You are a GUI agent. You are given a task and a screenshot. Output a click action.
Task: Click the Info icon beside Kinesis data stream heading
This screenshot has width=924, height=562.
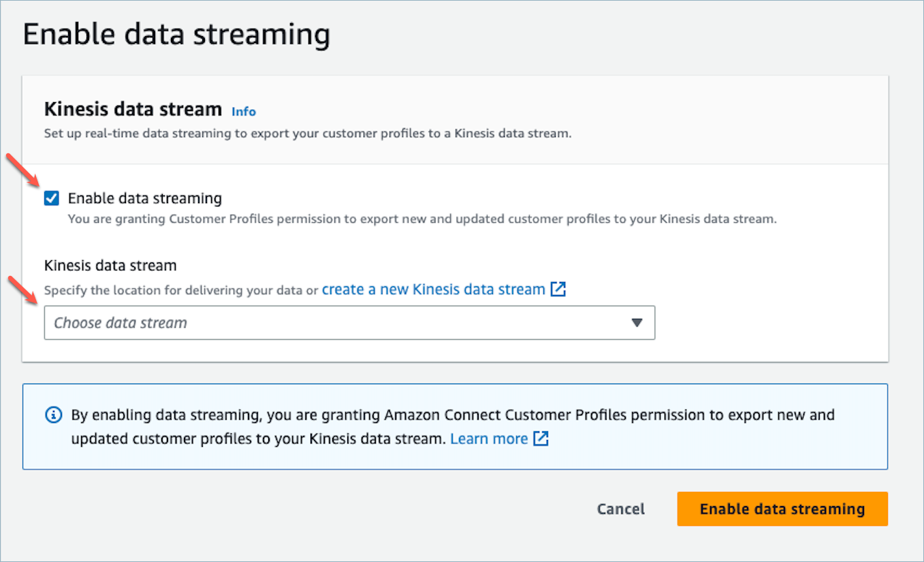click(x=243, y=111)
